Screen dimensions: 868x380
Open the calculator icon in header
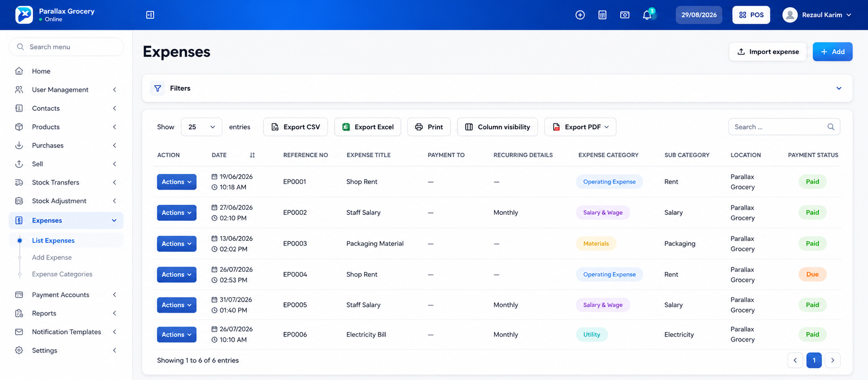click(602, 15)
